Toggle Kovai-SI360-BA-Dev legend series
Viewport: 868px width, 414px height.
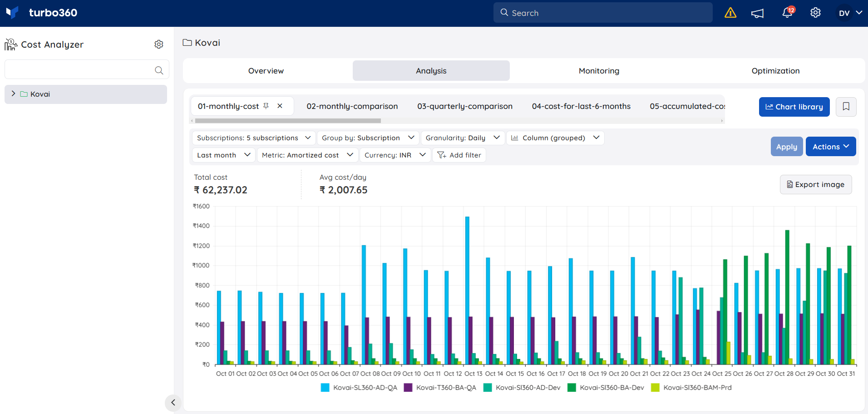pos(606,388)
